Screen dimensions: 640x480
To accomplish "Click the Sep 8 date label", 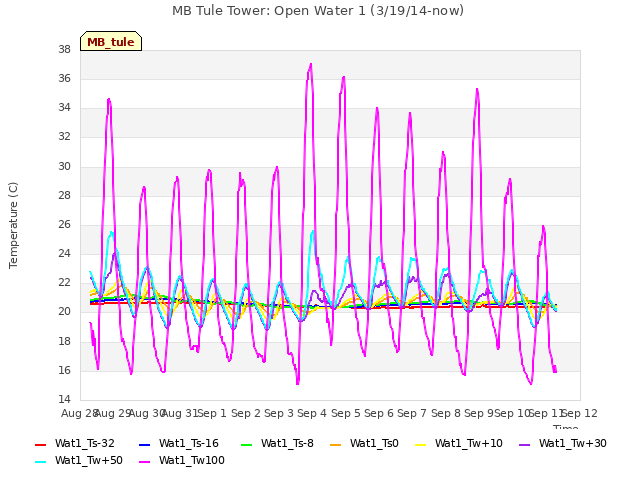I will pos(446,414).
